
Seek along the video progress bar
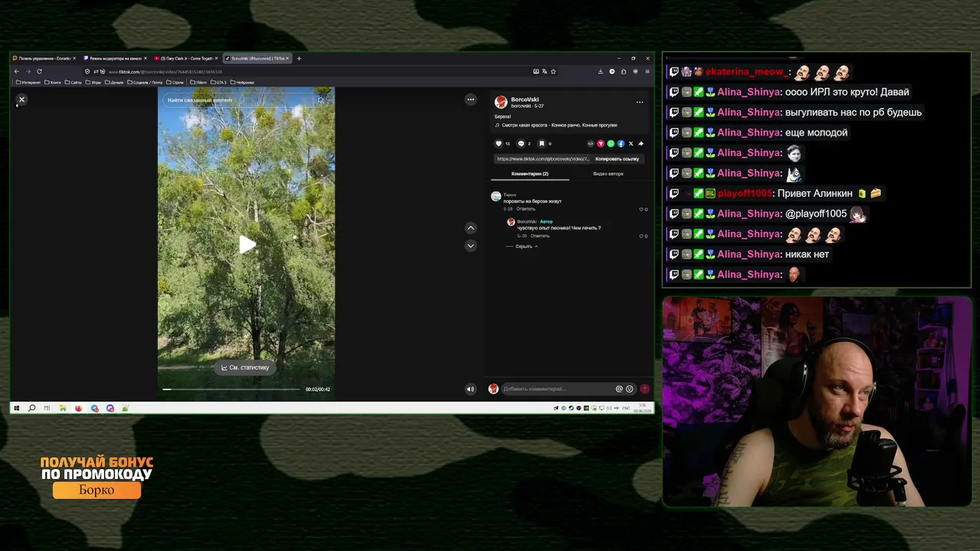(x=230, y=389)
